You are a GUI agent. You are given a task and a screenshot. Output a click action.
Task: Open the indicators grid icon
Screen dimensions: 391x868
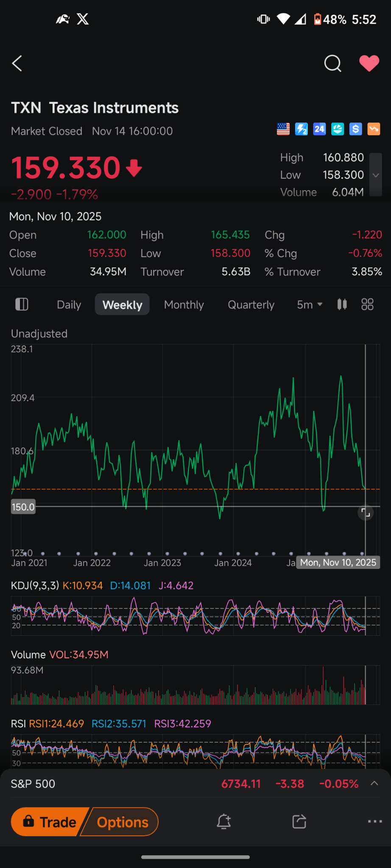(x=367, y=304)
